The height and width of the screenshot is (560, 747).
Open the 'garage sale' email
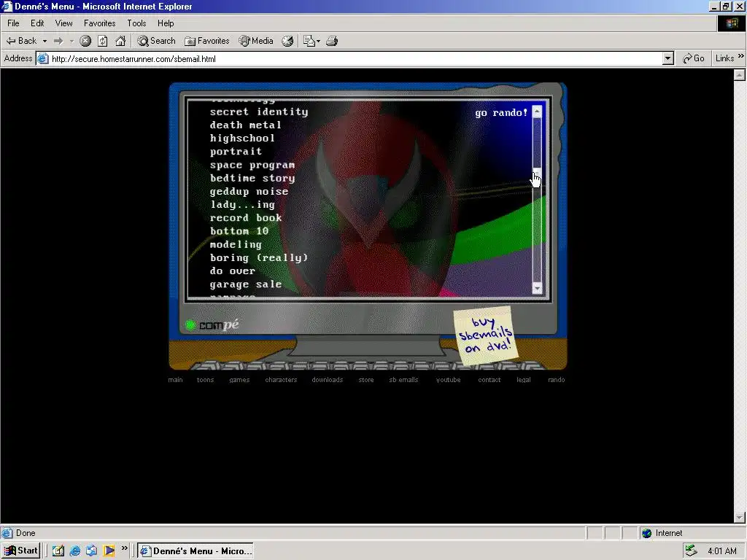(x=245, y=284)
